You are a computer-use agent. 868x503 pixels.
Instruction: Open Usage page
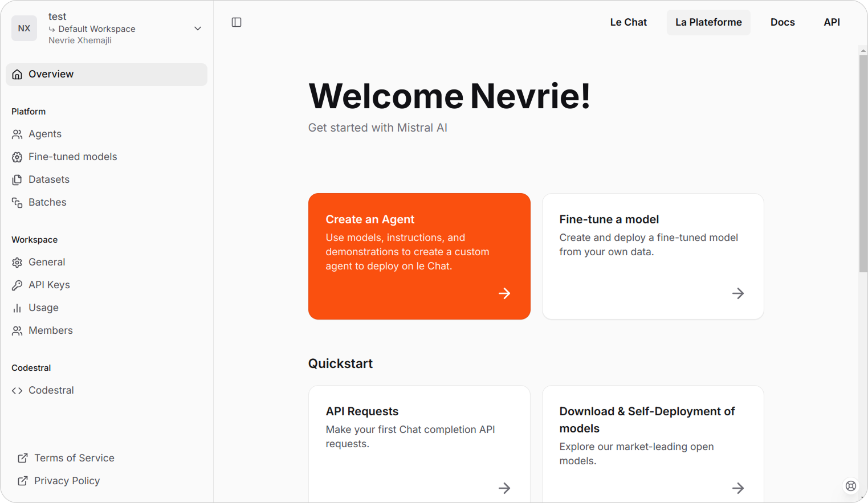click(x=107, y=308)
